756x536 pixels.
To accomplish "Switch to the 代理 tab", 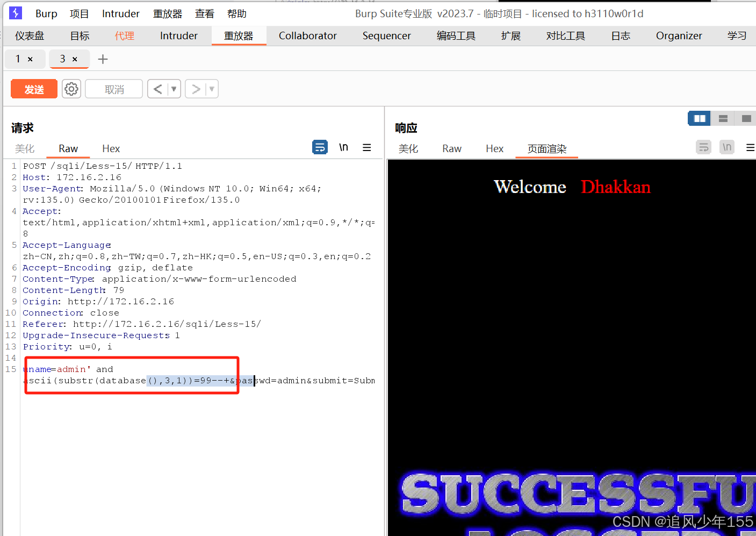I will click(125, 35).
